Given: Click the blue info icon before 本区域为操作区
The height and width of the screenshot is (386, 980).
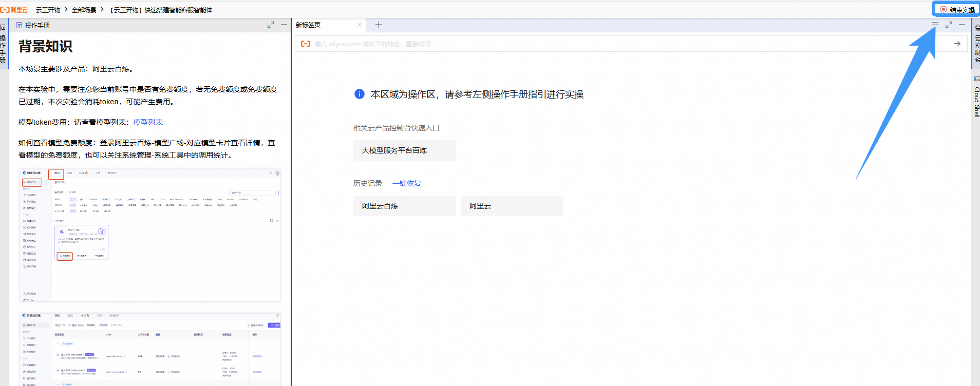Looking at the screenshot, I should 360,94.
